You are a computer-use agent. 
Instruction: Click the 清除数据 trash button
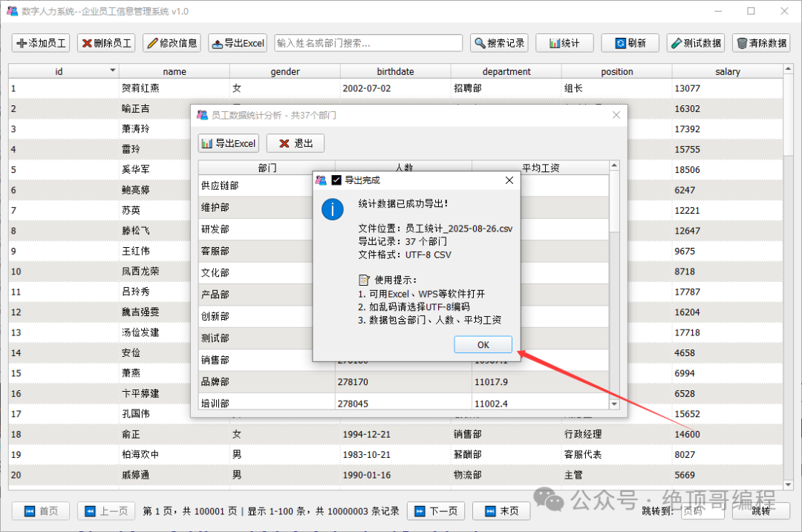tap(761, 43)
